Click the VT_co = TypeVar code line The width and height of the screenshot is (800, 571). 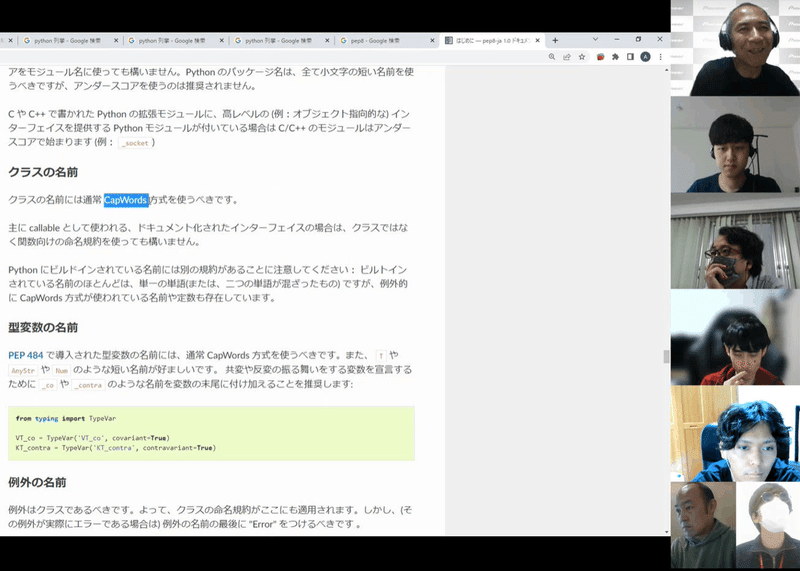(x=92, y=438)
